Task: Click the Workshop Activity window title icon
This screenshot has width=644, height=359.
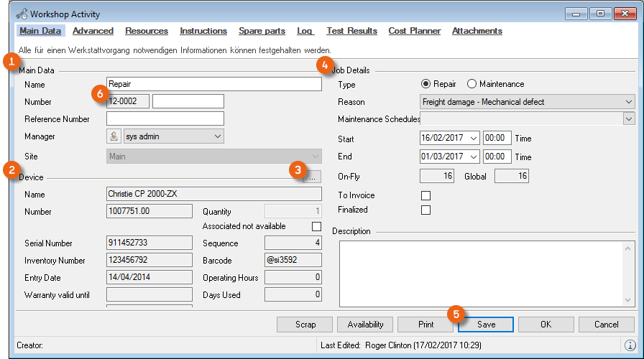Action: pos(22,14)
